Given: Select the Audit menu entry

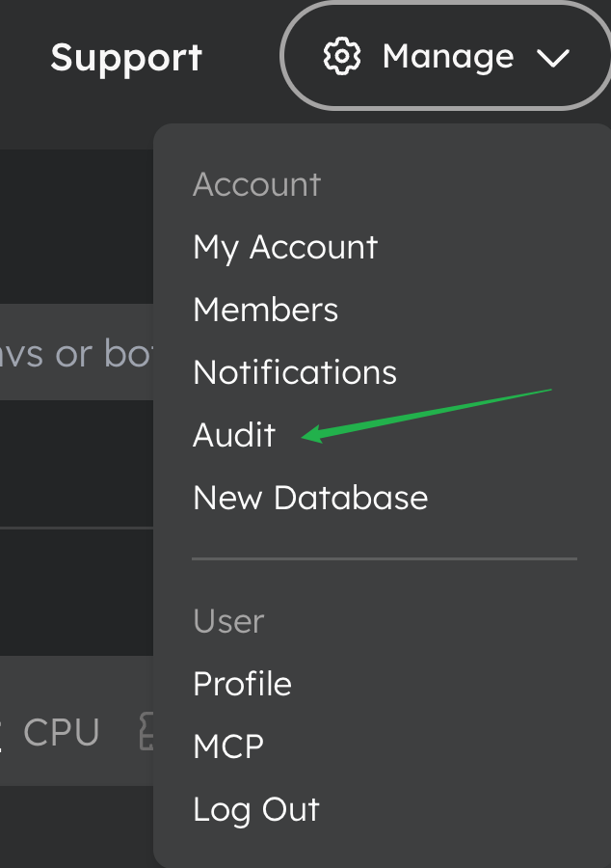Looking at the screenshot, I should pyautogui.click(x=233, y=435).
